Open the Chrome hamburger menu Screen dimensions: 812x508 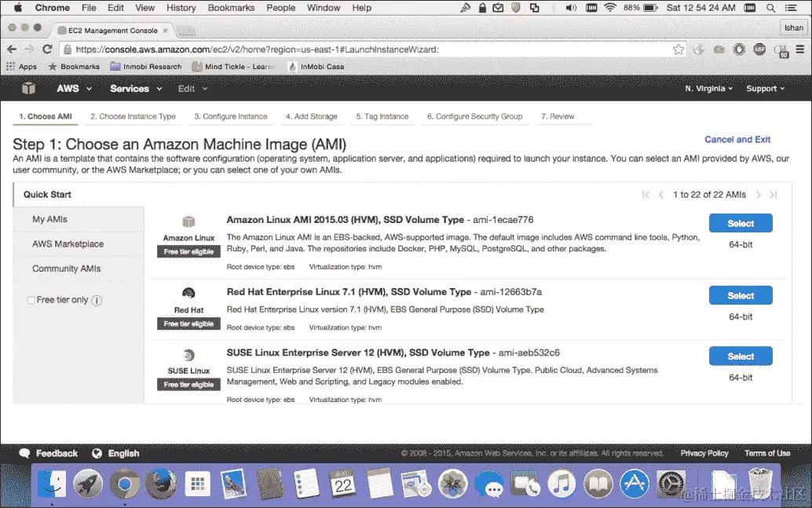click(x=800, y=49)
